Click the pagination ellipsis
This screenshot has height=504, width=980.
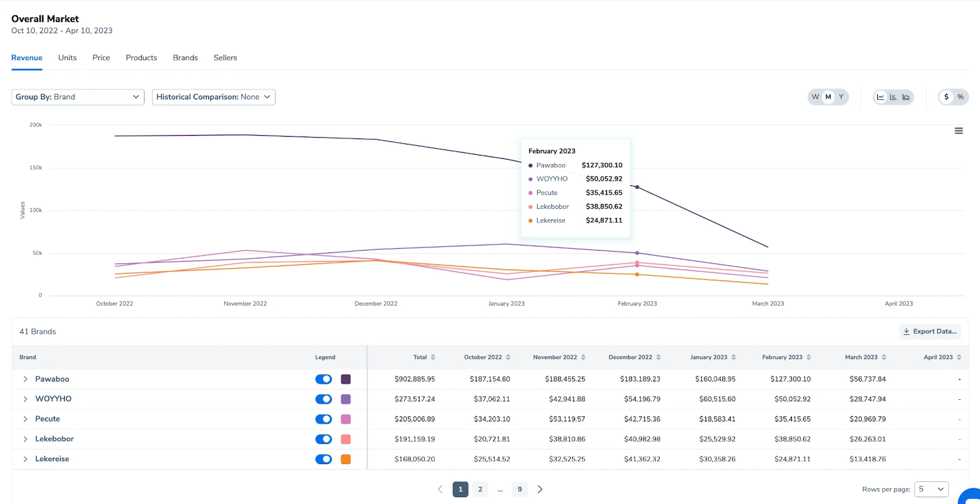[500, 490]
